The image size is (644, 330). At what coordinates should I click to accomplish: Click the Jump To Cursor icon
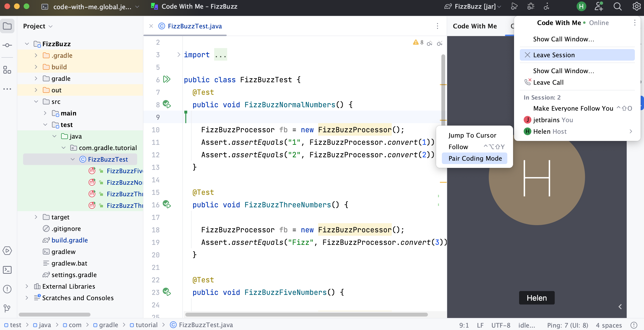pyautogui.click(x=472, y=135)
